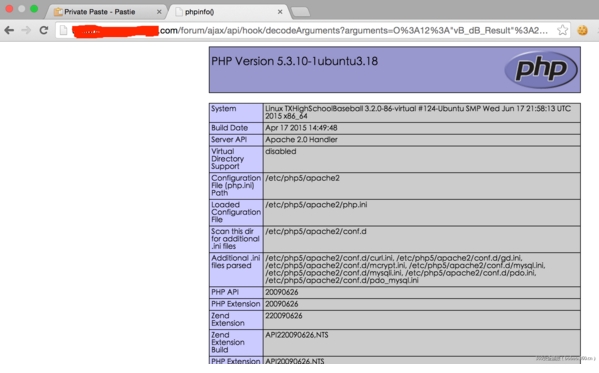
Task: Go back using the browser back arrow
Action: point(9,30)
